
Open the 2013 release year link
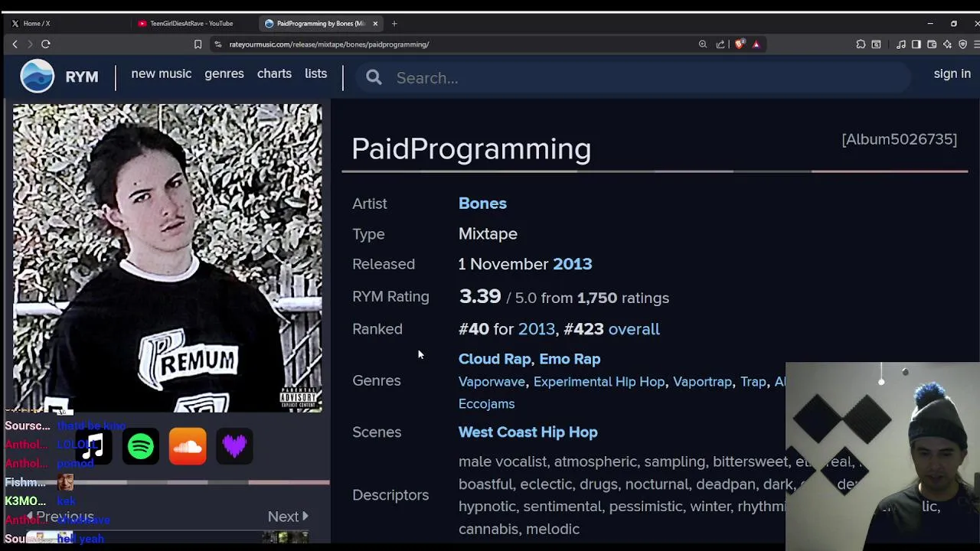(572, 264)
